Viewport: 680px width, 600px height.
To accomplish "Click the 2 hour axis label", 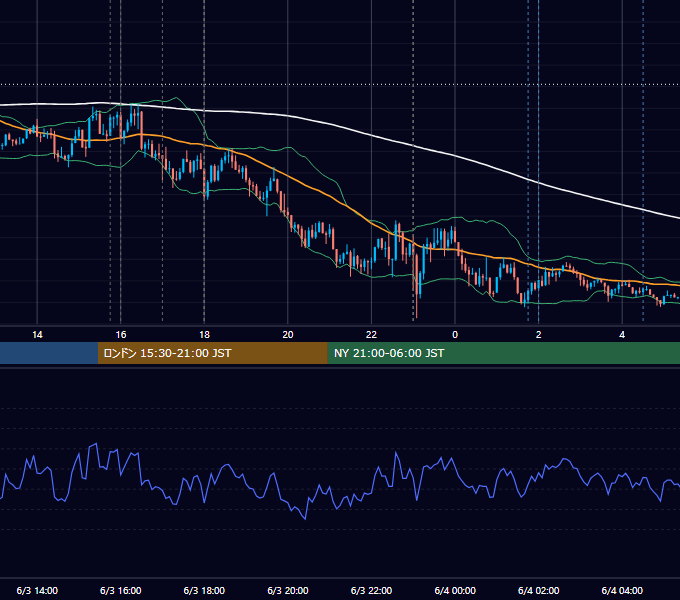I will [x=539, y=335].
